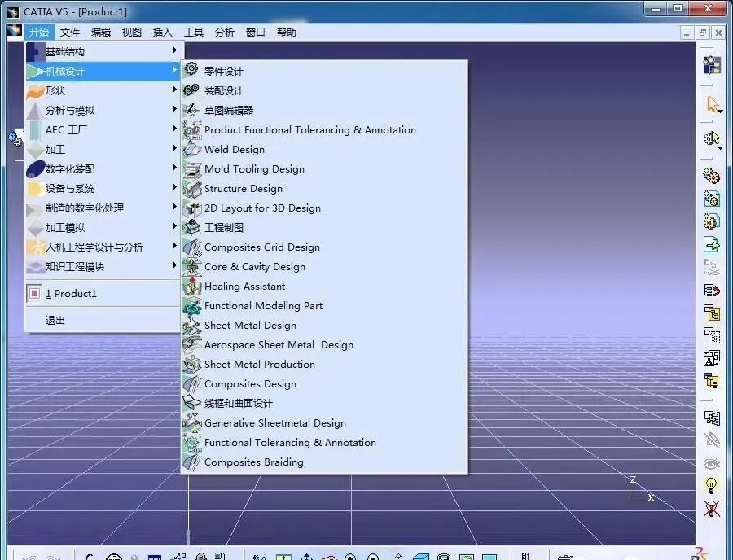The height and width of the screenshot is (560, 733).
Task: Open the 工具 menu
Action: 194,33
